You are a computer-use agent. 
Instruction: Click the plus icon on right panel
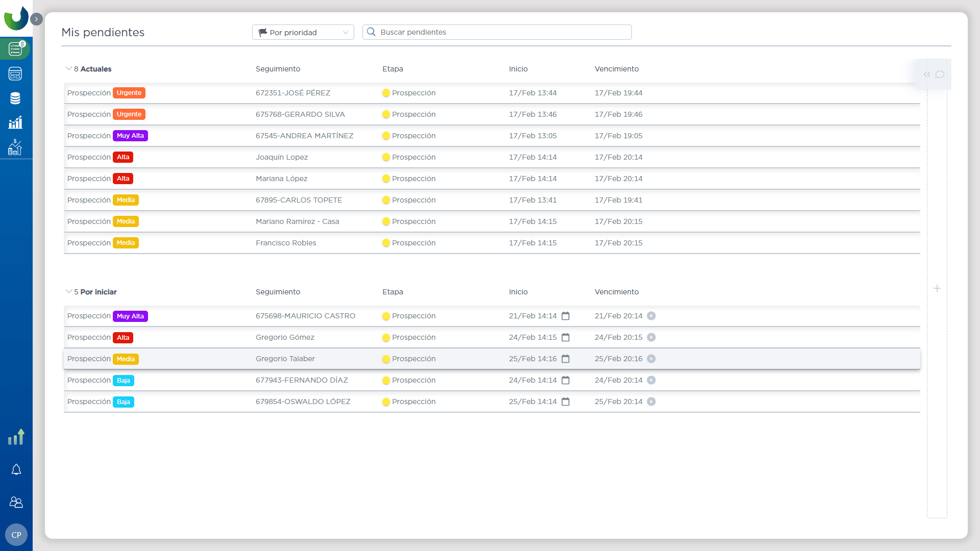(x=937, y=289)
